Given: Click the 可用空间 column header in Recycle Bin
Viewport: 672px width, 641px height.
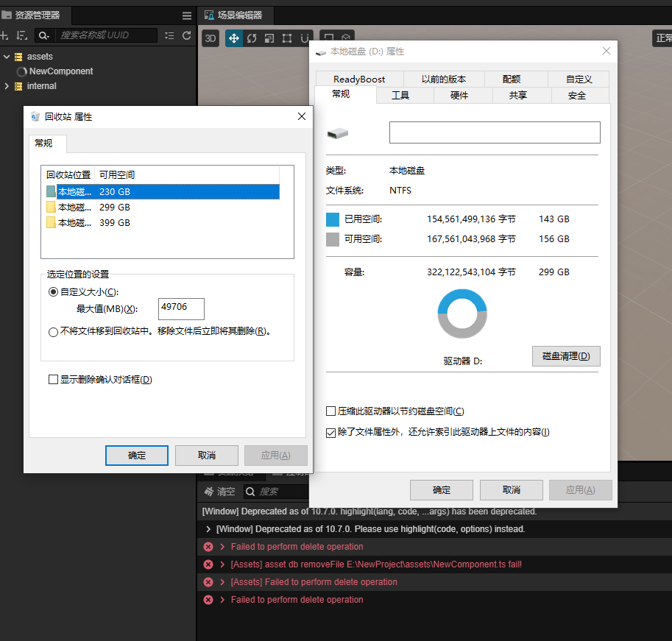Looking at the screenshot, I should (187, 175).
